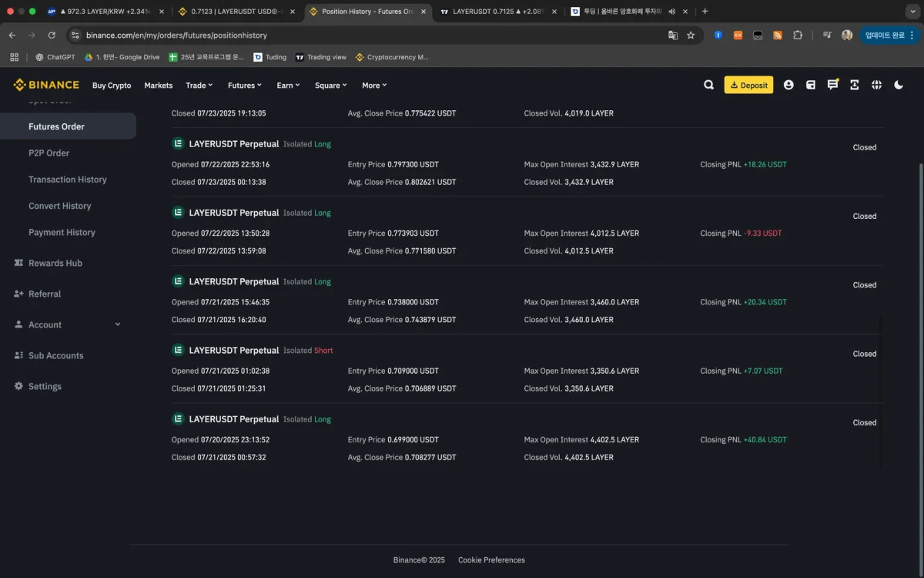Click the Google Translate icon in address bar
The image size is (924, 578).
pyautogui.click(x=673, y=35)
